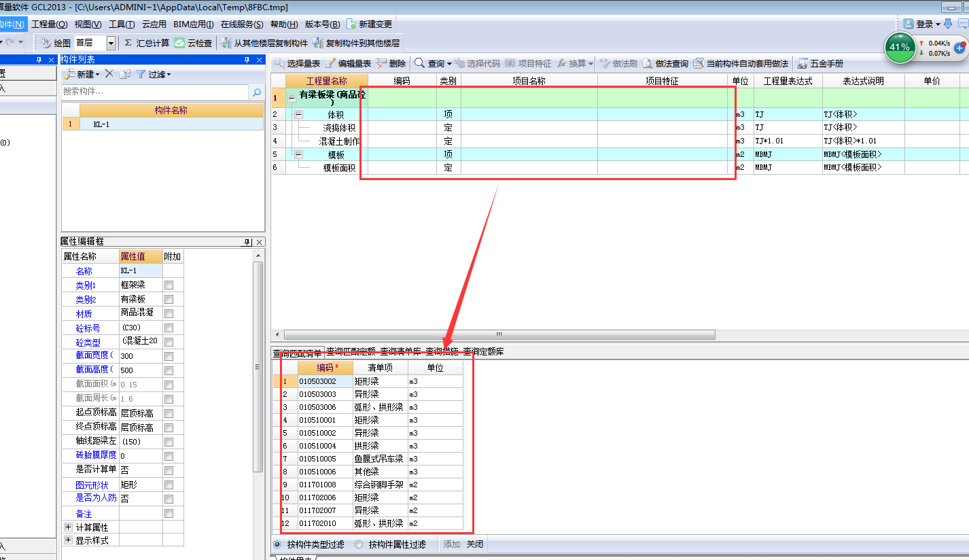The width and height of the screenshot is (969, 560).
Task: Click 新建变更 in the menu bar
Action: pyautogui.click(x=370, y=24)
